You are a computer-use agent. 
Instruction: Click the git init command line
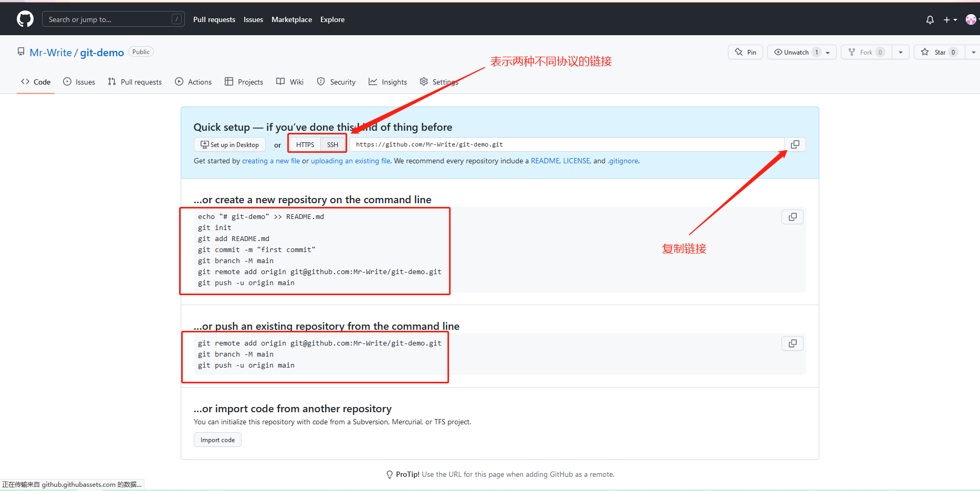(x=215, y=227)
